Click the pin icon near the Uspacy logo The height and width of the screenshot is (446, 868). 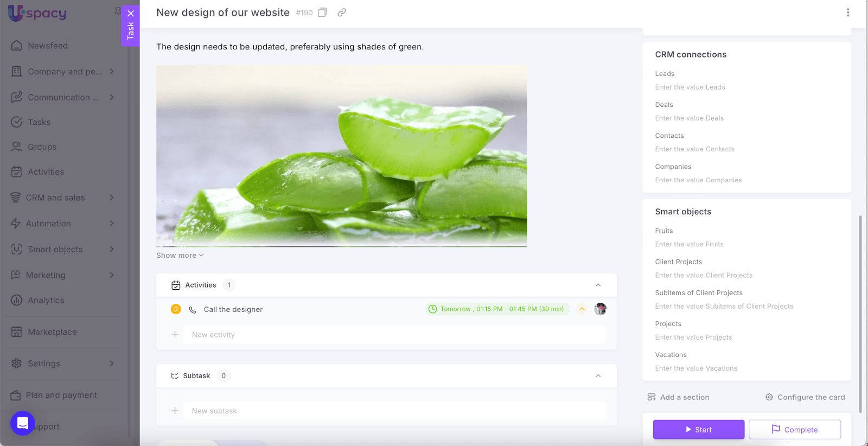(x=118, y=11)
